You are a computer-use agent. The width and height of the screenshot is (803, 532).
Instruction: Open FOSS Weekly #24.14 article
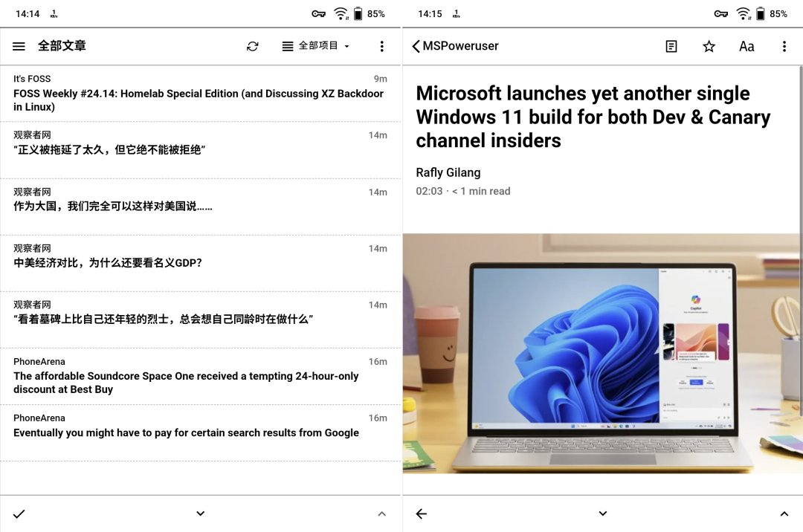(200, 94)
